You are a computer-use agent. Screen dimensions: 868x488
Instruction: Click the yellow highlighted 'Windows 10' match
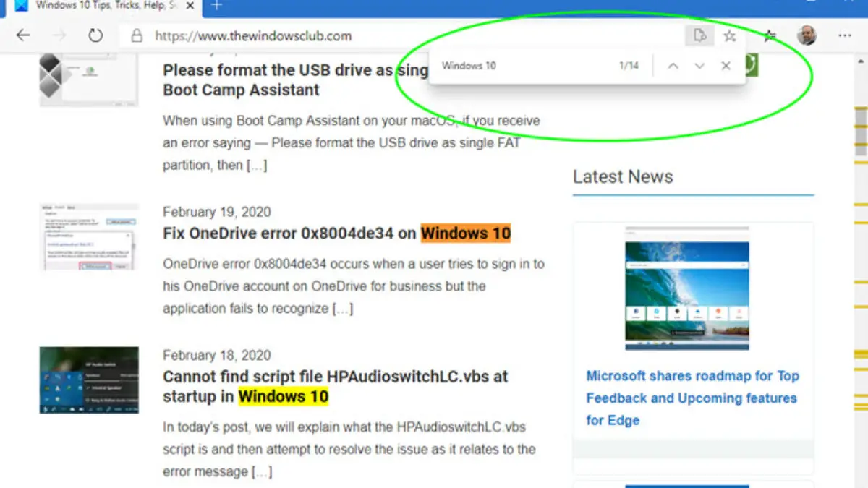pos(284,397)
